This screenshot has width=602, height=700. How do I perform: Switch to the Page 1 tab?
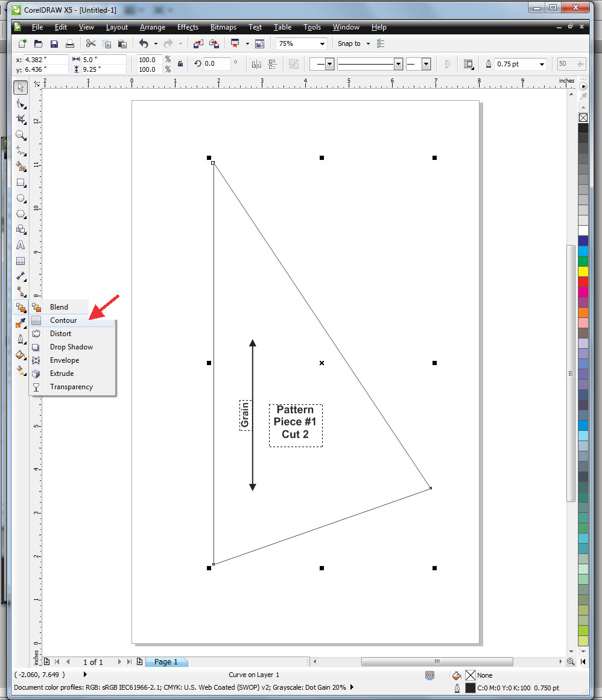click(x=166, y=661)
